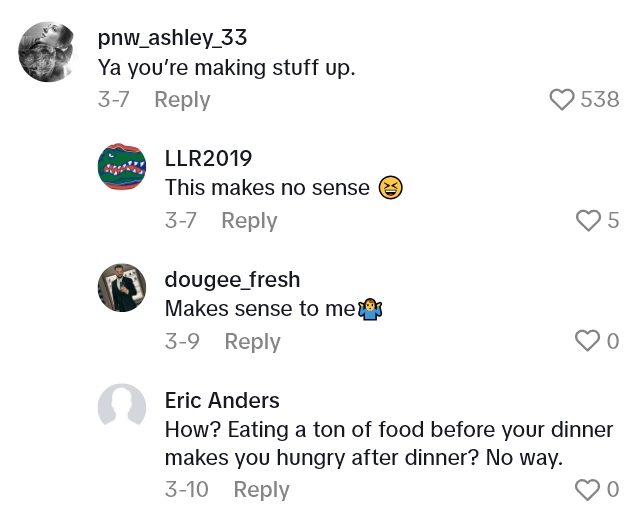Open Eric Anders' default avatar
The height and width of the screenshot is (517, 628).
point(122,408)
